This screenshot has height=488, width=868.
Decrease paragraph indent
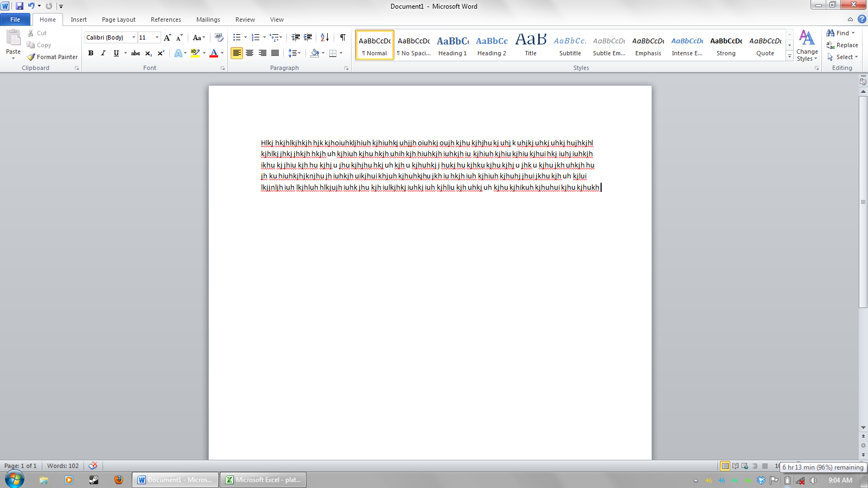pyautogui.click(x=296, y=37)
